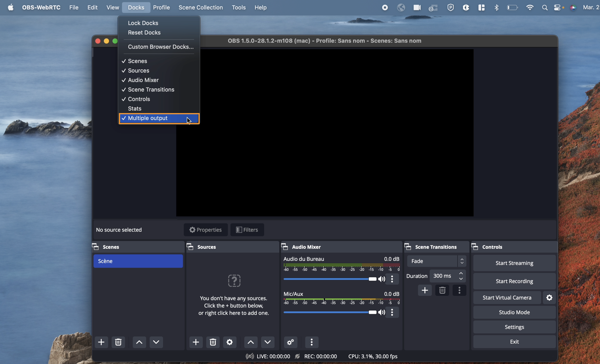Add a new source with plus icon
This screenshot has width=600, height=364.
[x=196, y=342]
